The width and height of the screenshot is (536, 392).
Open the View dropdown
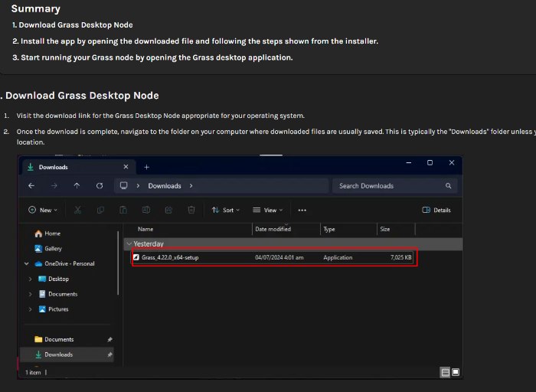pos(268,210)
